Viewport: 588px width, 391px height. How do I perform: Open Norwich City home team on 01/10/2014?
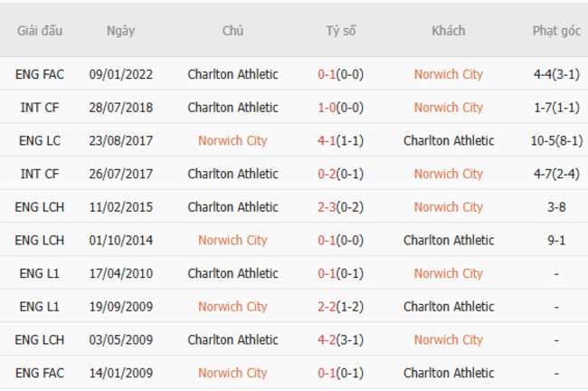[232, 240]
